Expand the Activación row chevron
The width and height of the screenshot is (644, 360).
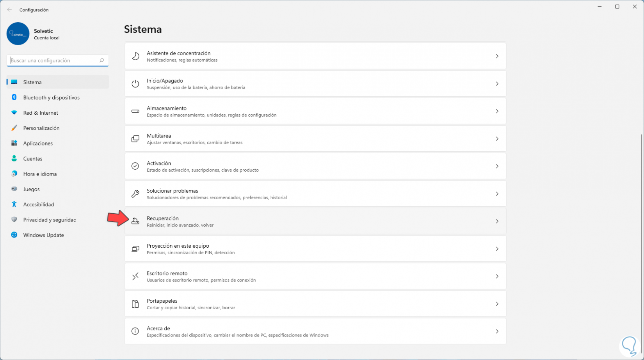[x=497, y=166]
